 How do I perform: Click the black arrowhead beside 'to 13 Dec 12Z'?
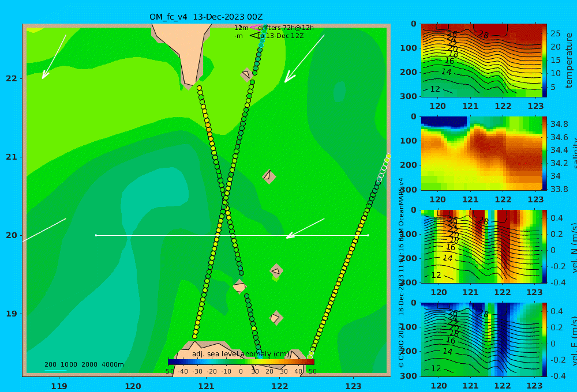tap(254, 36)
